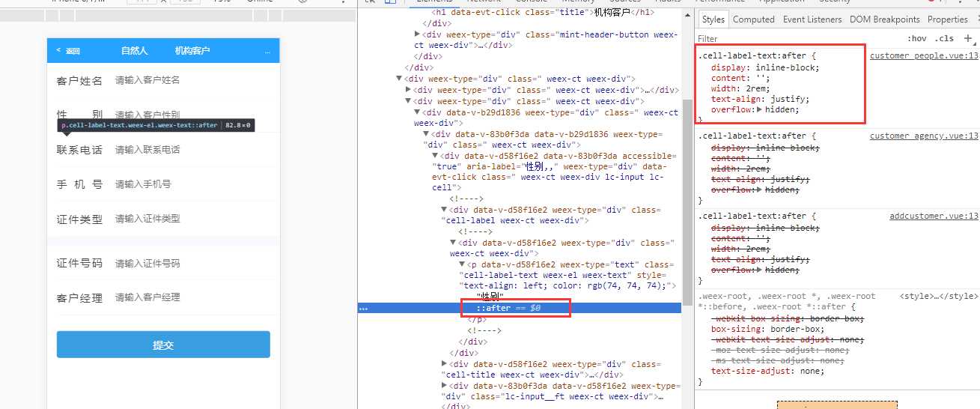
Task: Collapse the cell-label div node
Action: [x=445, y=210]
